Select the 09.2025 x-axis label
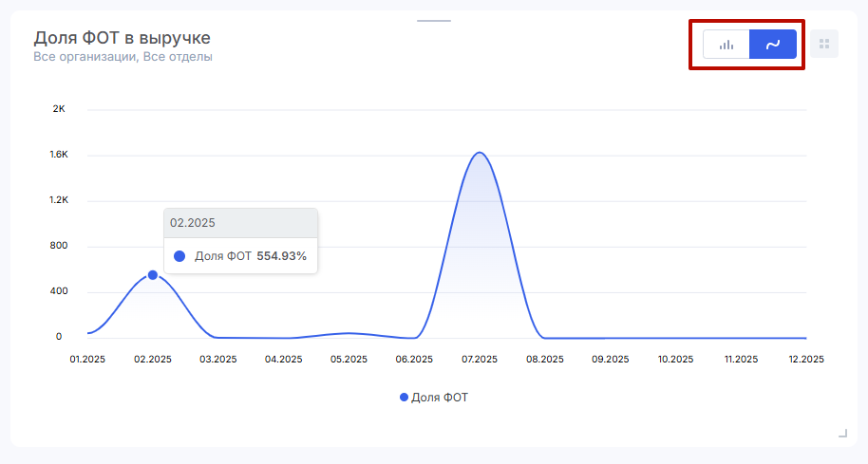 coord(611,360)
